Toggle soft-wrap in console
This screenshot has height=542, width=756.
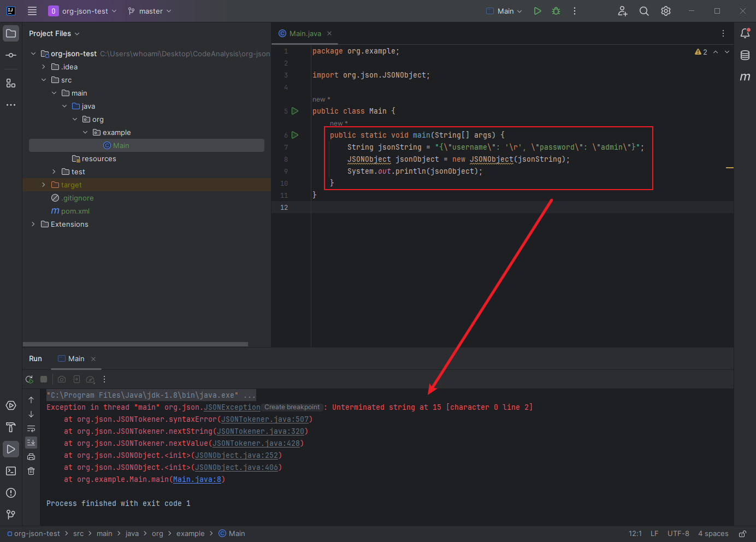pyautogui.click(x=31, y=428)
